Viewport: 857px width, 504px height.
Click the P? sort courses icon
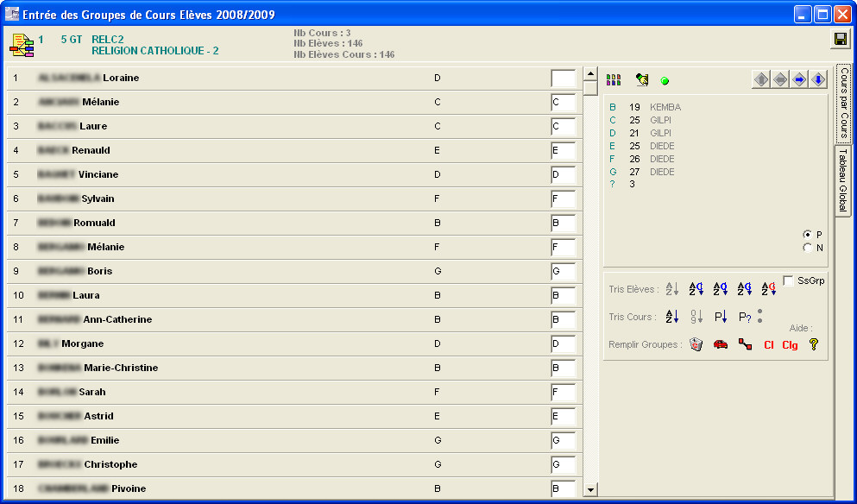[745, 317]
